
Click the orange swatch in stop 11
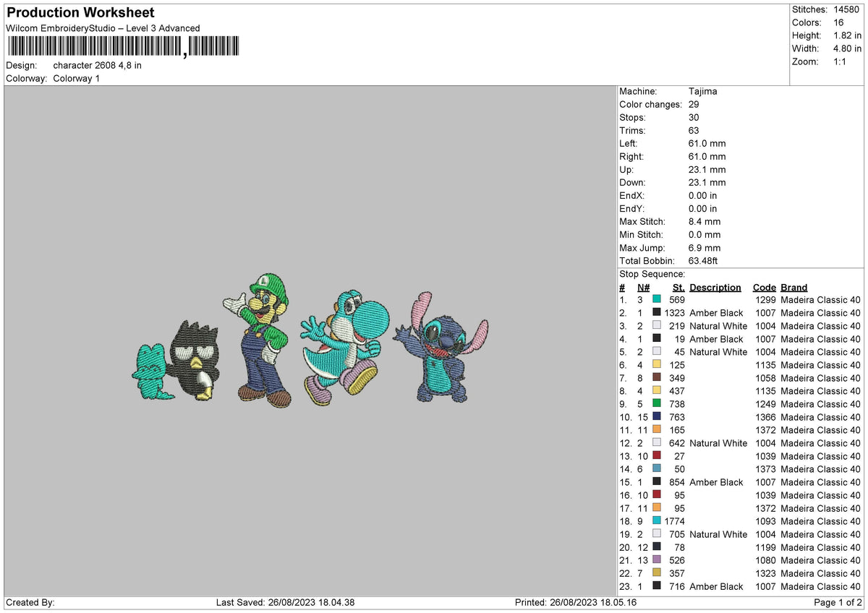(x=657, y=430)
